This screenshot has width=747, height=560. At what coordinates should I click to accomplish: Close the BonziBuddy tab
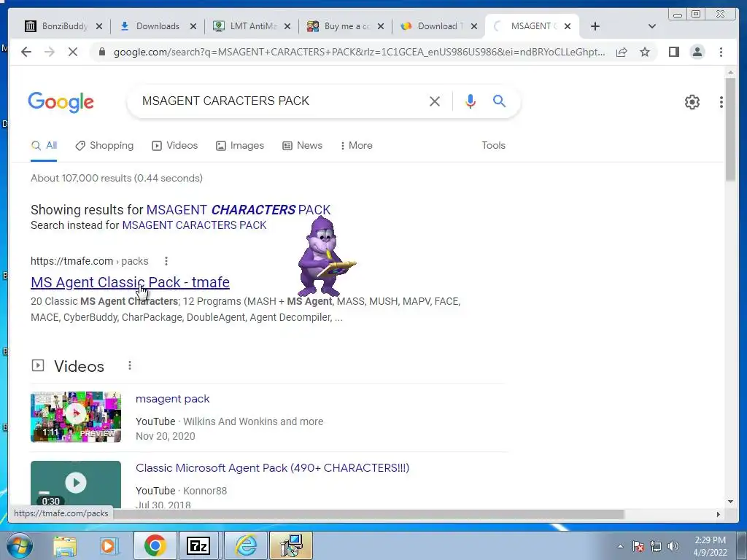tap(99, 26)
